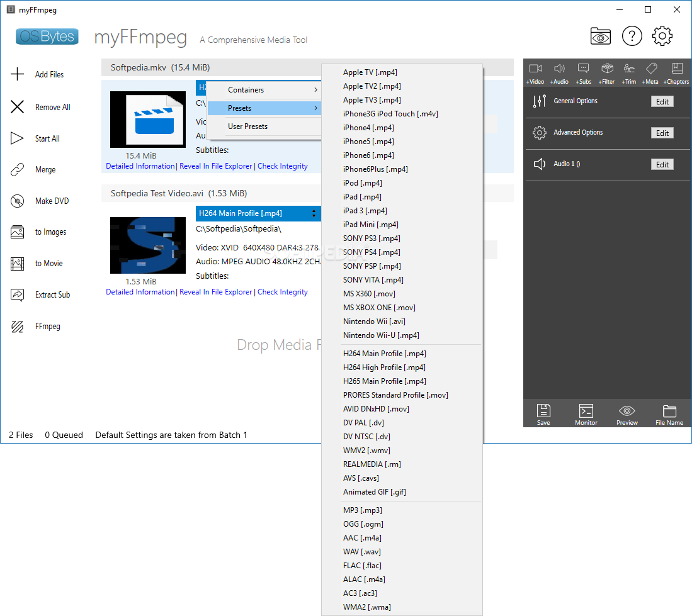Screen dimensions: 692x616
Task: Check Integrity of Softpedia Test Video.avi
Action: pos(283,292)
